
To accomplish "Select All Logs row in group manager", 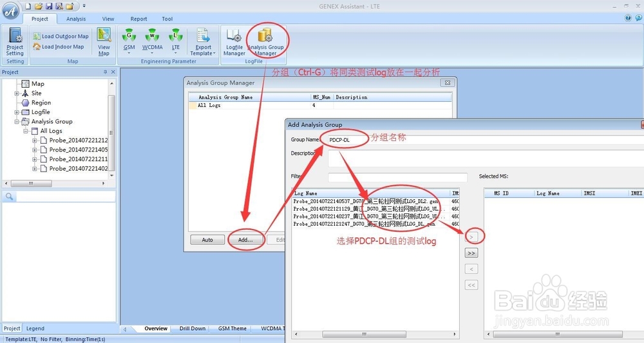I will pyautogui.click(x=320, y=105).
